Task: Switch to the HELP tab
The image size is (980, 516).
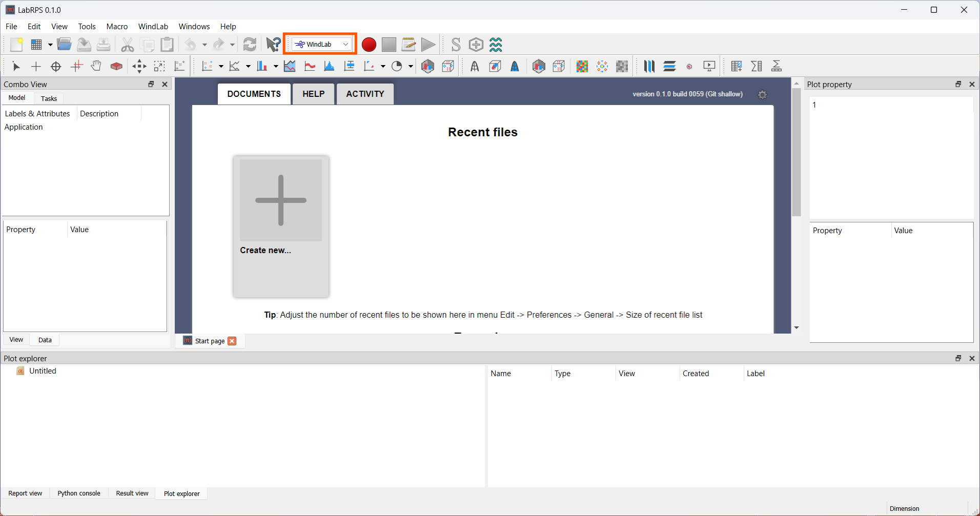Action: coord(313,94)
